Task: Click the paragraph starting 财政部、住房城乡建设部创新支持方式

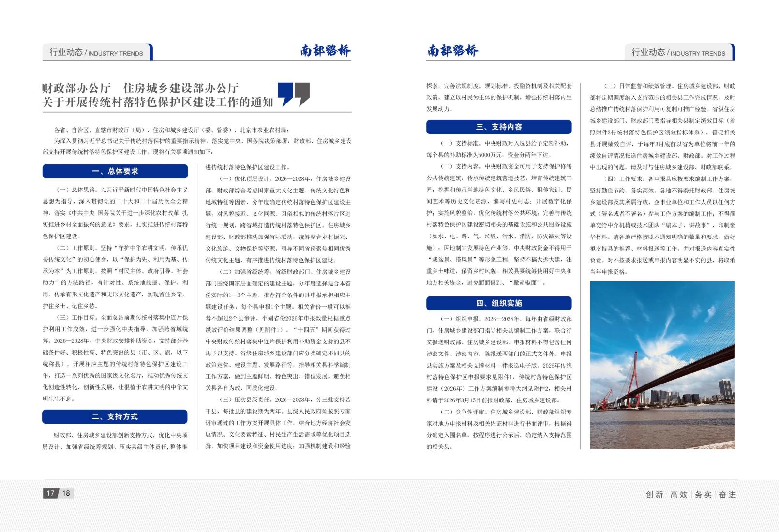Action: point(115,441)
